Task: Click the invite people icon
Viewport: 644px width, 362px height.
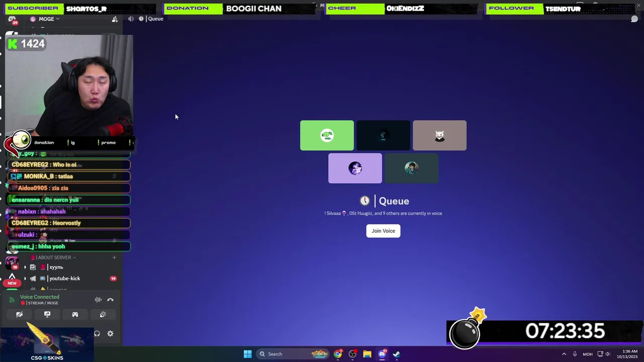Action: click(x=115, y=19)
